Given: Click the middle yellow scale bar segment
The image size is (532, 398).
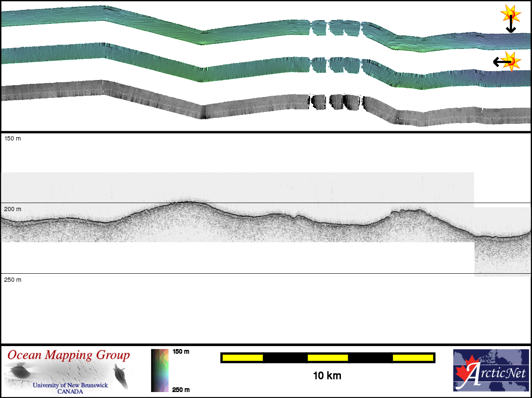Looking at the screenshot, I should [328, 358].
